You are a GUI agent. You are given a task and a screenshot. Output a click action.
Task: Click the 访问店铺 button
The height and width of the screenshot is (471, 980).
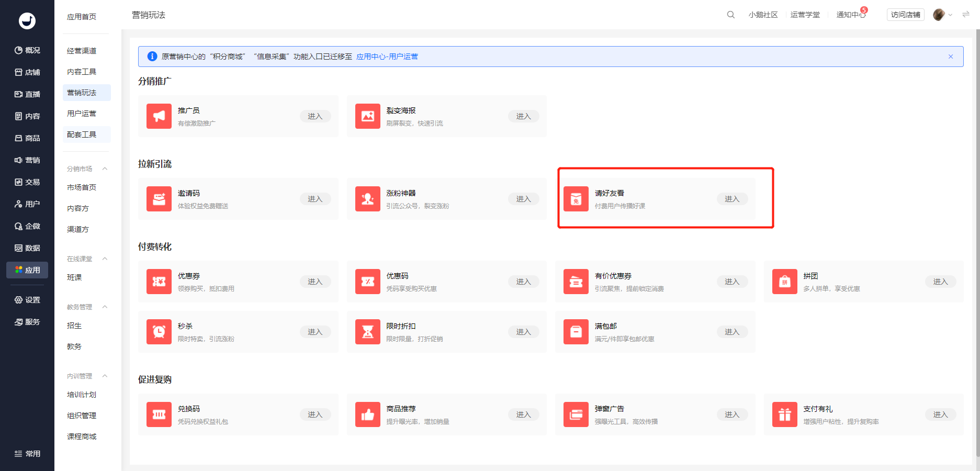906,15
